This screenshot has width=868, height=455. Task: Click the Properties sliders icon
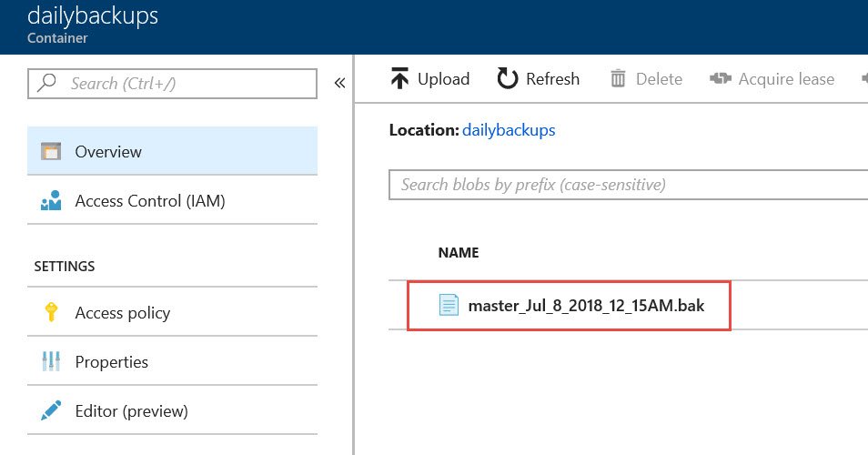(51, 361)
